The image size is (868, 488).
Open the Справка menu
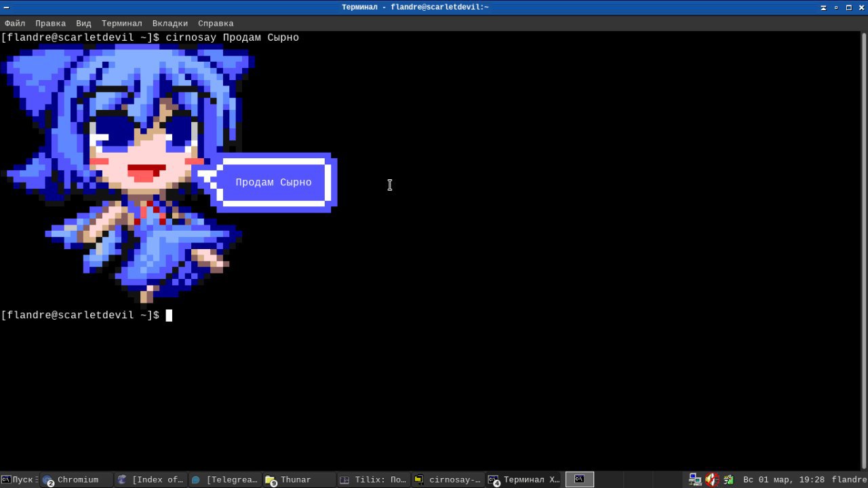216,23
